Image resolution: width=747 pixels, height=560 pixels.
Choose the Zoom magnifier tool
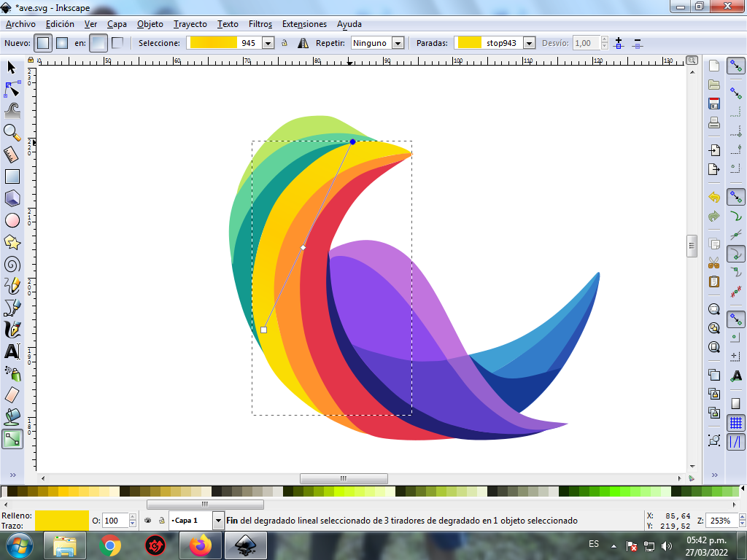pos(12,132)
